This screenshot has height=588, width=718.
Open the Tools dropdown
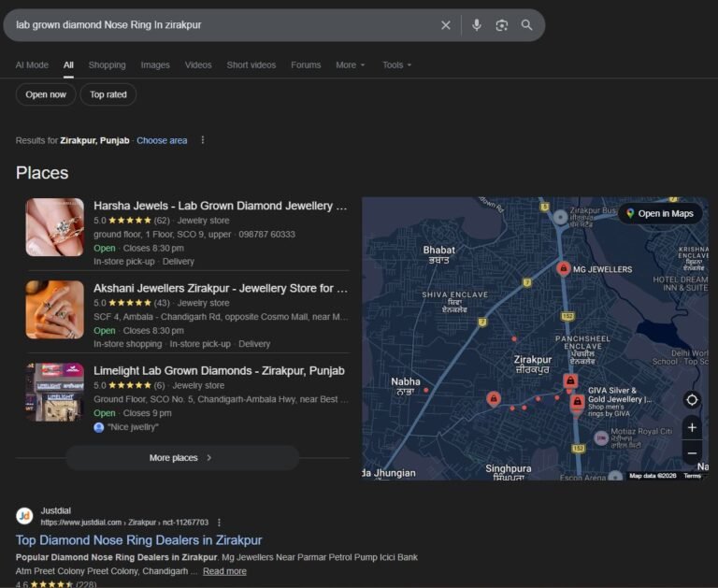point(397,65)
